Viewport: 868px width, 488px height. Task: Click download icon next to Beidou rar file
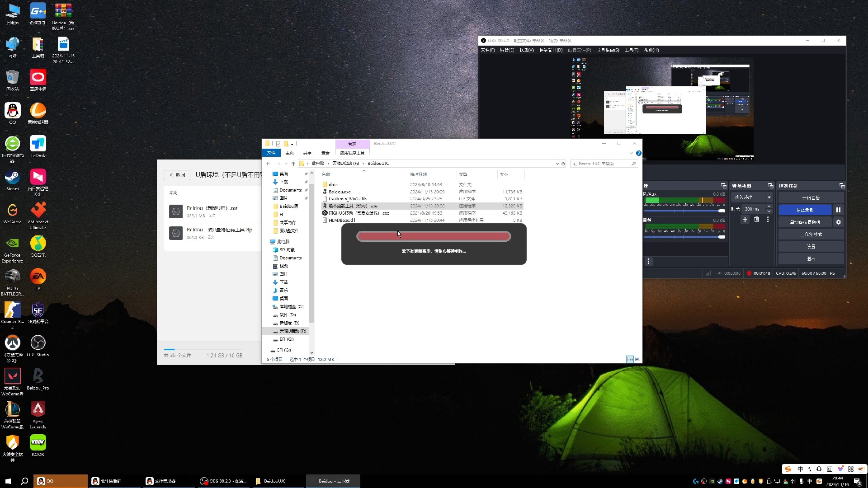[x=176, y=211]
